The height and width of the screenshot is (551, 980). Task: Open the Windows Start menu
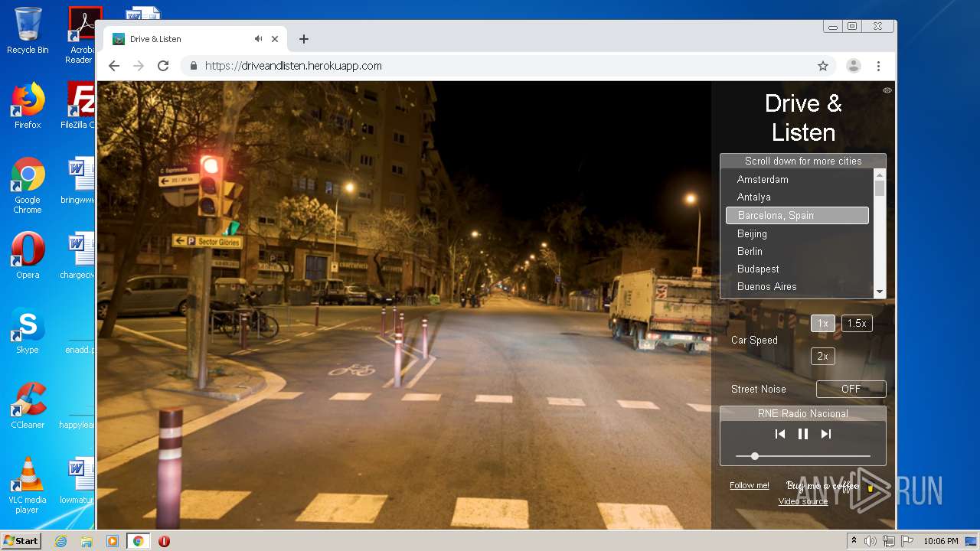click(x=21, y=541)
